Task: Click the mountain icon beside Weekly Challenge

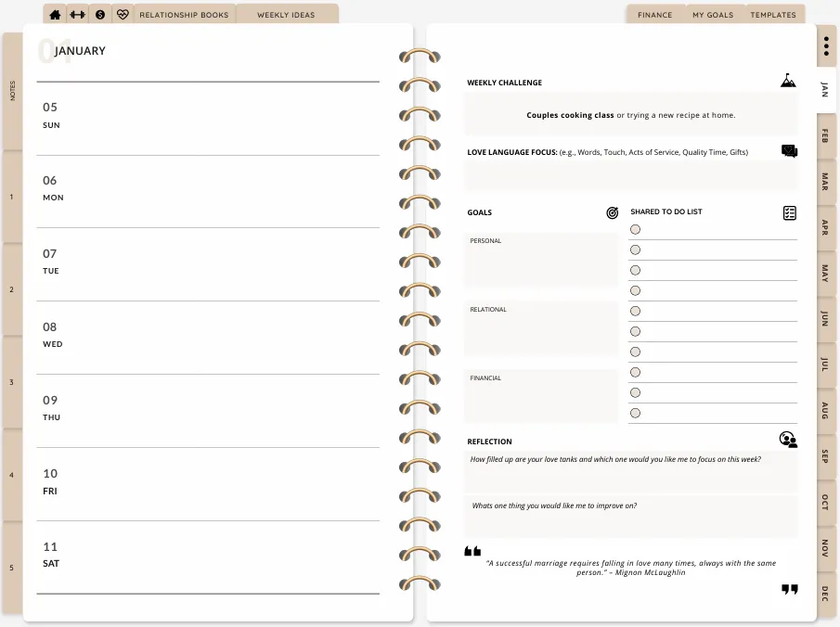Action: pyautogui.click(x=788, y=81)
